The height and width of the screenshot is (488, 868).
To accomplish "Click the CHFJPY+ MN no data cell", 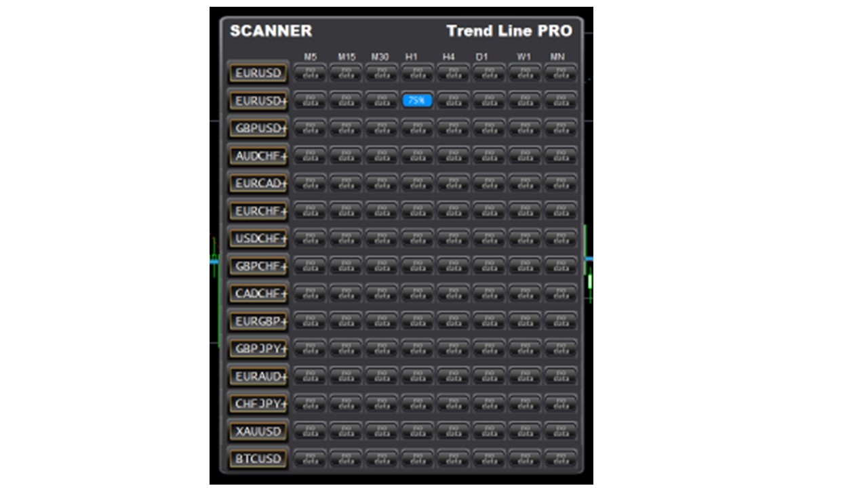I will pyautogui.click(x=561, y=404).
